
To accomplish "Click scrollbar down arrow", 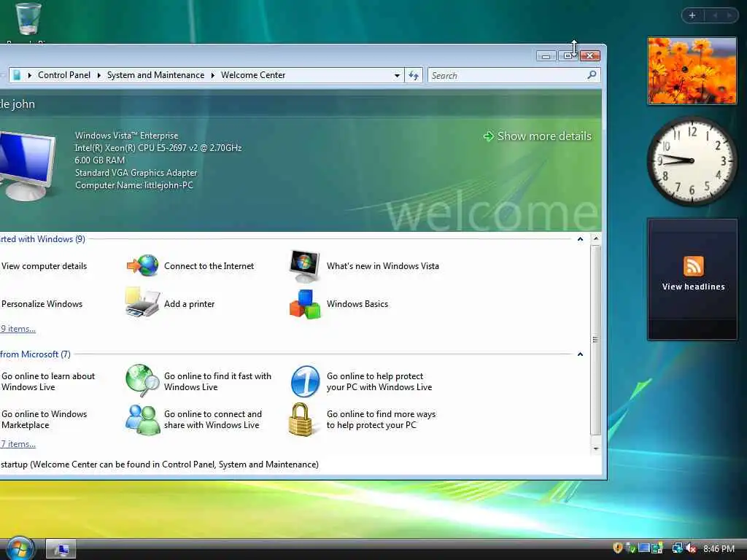I will pyautogui.click(x=595, y=448).
